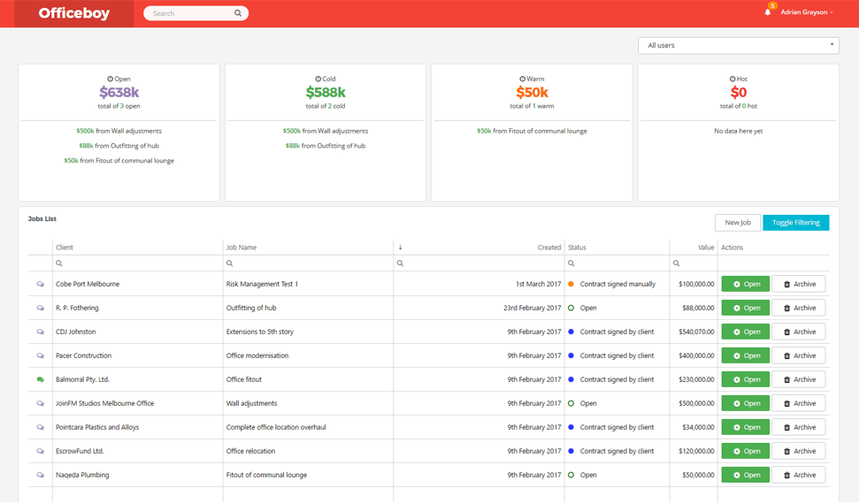Image resolution: width=859 pixels, height=504 pixels.
Task: Click green comments icon for Balmorral Pty. Ltd.
Action: coord(40,379)
